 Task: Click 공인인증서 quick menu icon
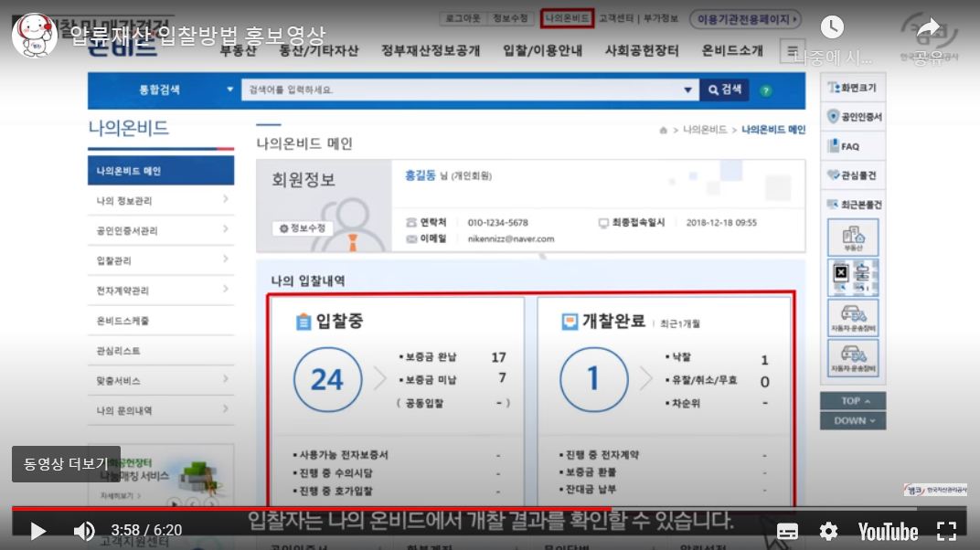coord(853,117)
